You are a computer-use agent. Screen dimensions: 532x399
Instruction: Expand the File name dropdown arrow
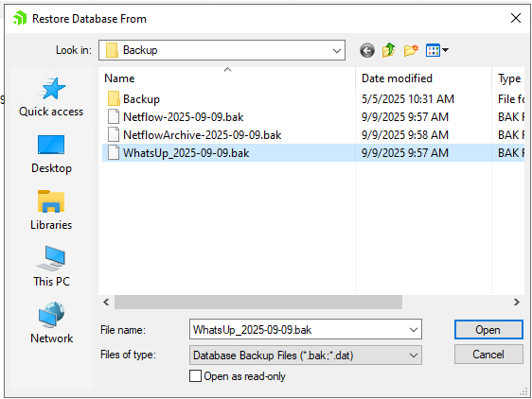point(414,329)
